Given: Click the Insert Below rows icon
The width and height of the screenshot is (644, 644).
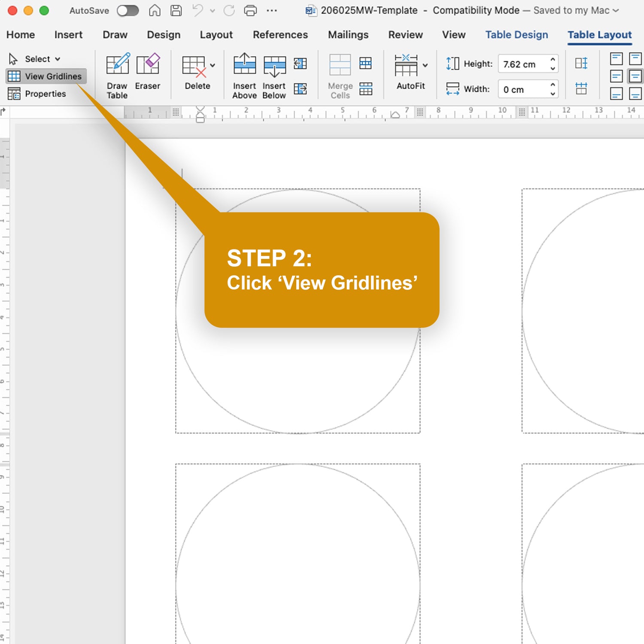Looking at the screenshot, I should [274, 76].
